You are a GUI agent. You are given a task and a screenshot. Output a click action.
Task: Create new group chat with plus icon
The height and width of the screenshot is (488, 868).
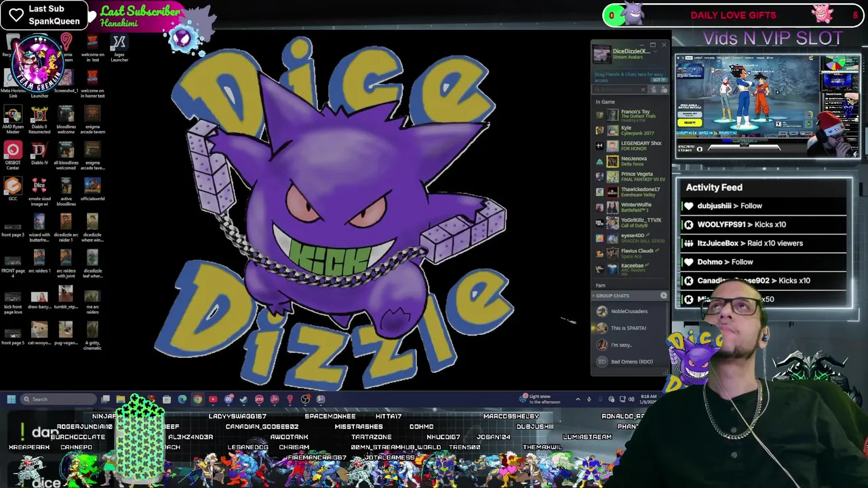663,296
